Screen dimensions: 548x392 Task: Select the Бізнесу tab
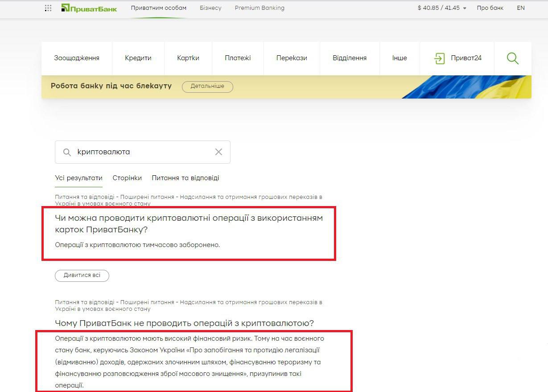pyautogui.click(x=210, y=8)
